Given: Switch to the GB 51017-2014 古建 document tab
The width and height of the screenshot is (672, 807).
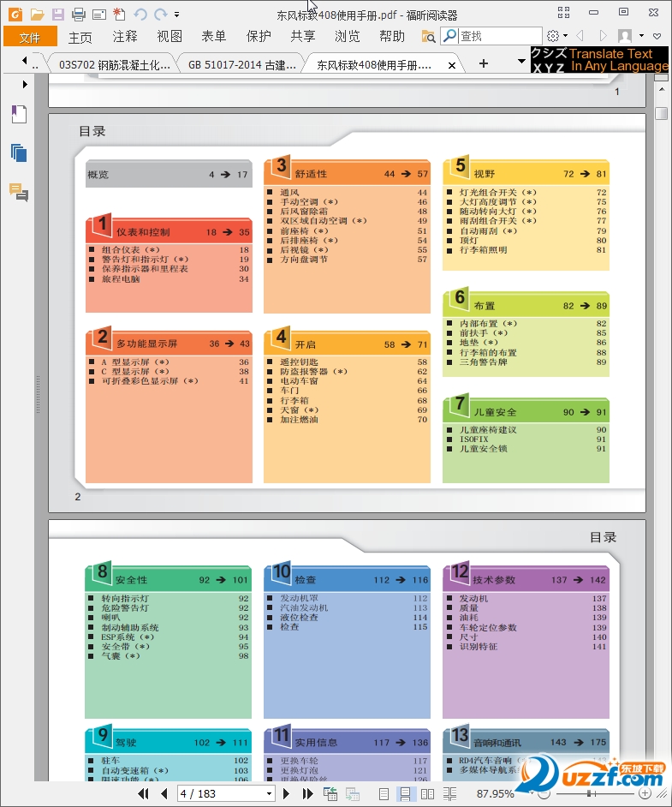Looking at the screenshot, I should 241,65.
